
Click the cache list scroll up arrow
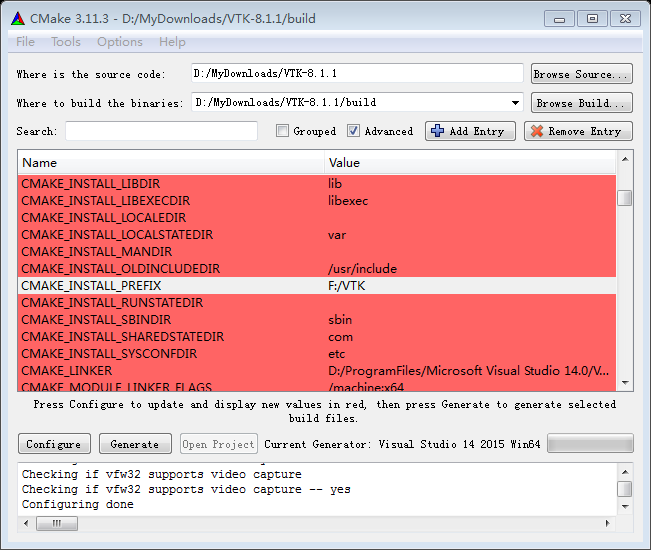(625, 159)
